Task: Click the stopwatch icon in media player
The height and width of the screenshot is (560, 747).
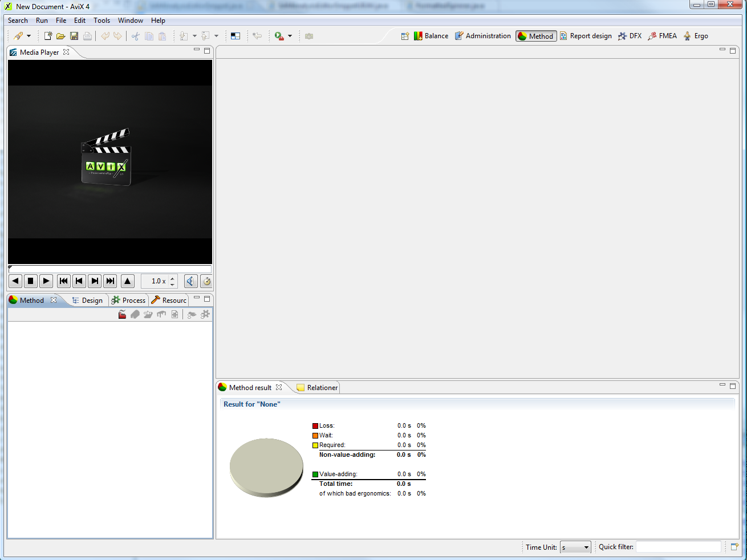Action: coord(206,281)
